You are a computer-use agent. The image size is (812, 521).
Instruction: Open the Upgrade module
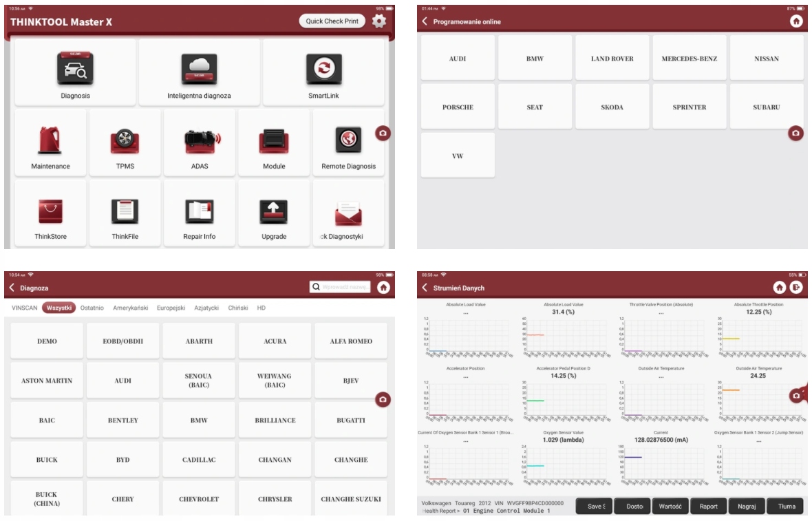pos(274,213)
